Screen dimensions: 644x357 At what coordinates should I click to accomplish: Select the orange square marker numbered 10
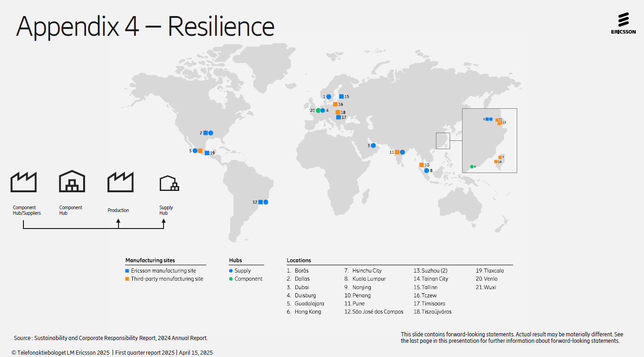click(421, 165)
